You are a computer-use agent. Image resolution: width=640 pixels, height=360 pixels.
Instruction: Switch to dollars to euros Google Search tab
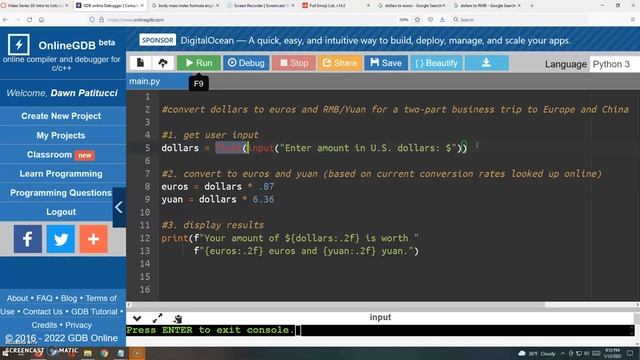pyautogui.click(x=411, y=6)
